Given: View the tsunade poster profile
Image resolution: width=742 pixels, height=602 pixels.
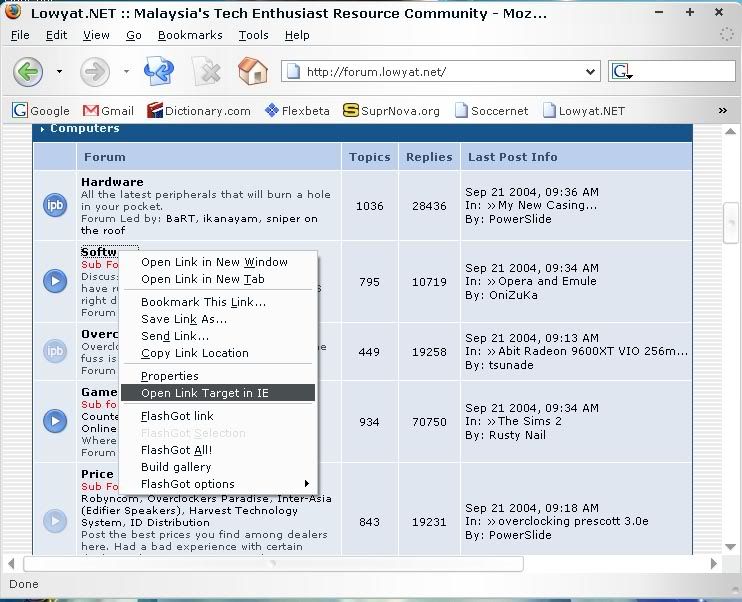Looking at the screenshot, I should 511,365.
